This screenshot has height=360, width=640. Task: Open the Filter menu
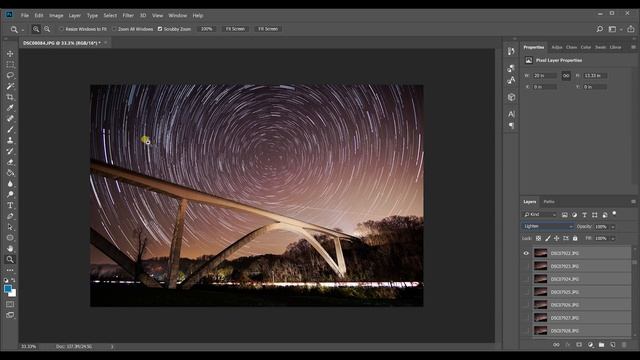pyautogui.click(x=128, y=16)
